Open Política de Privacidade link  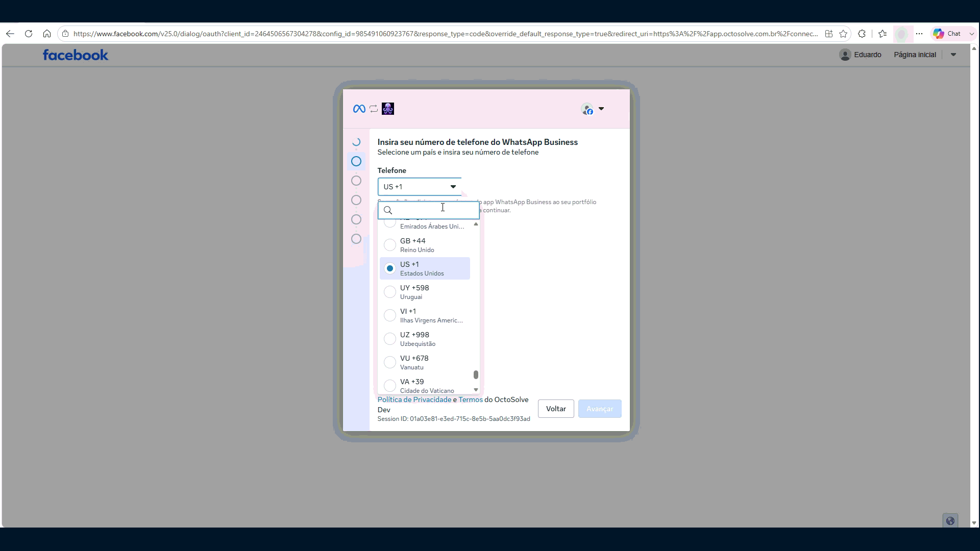click(414, 399)
